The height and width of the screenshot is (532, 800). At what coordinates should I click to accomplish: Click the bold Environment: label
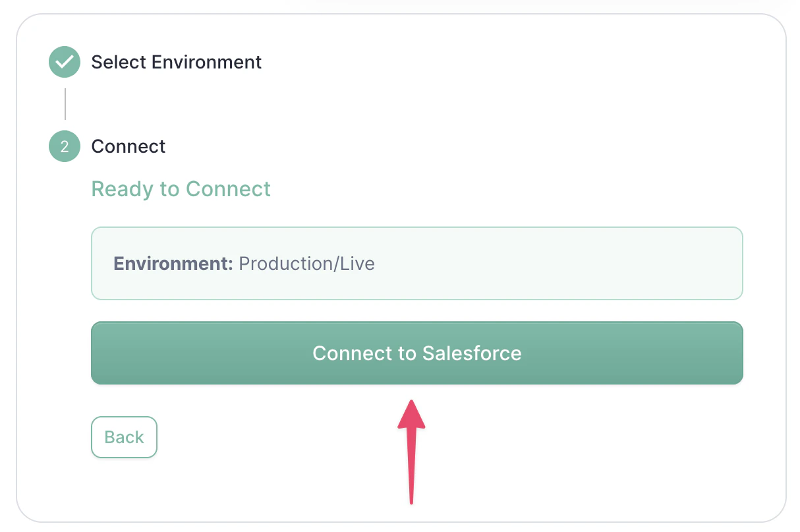point(173,264)
